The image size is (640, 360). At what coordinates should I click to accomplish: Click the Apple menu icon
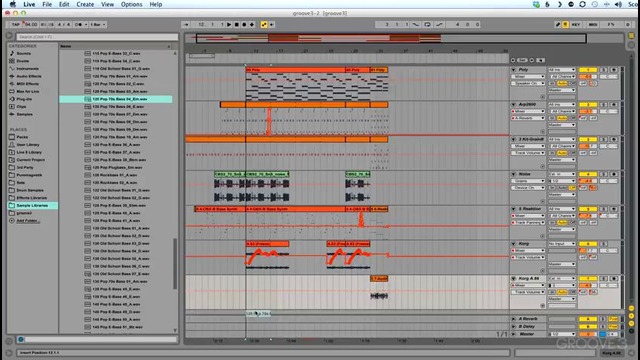[13, 4]
